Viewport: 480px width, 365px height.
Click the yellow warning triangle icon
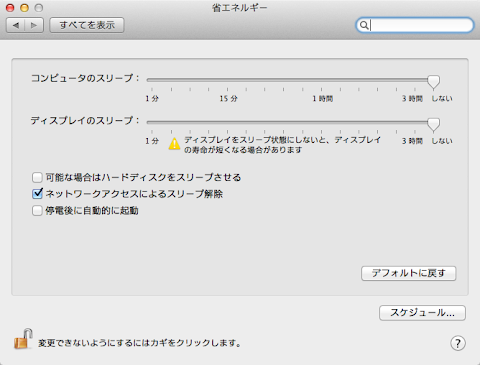pos(174,144)
